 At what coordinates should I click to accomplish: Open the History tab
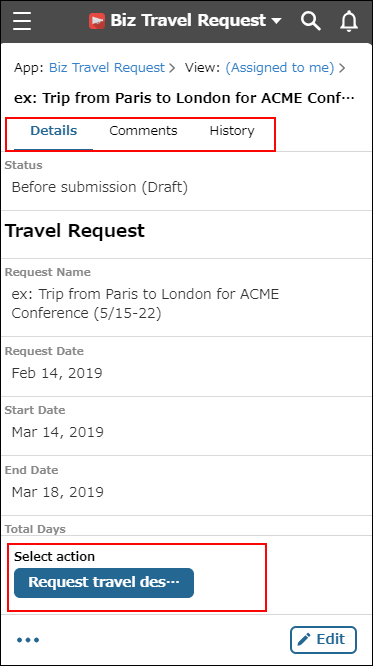tap(232, 131)
